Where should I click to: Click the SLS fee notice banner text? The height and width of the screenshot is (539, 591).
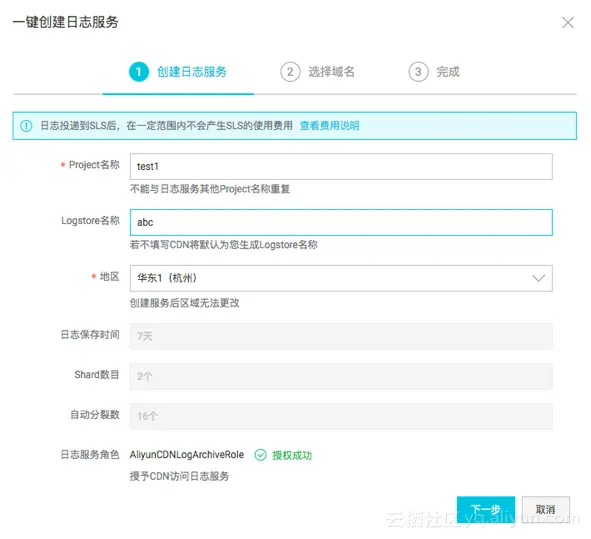(x=166, y=126)
